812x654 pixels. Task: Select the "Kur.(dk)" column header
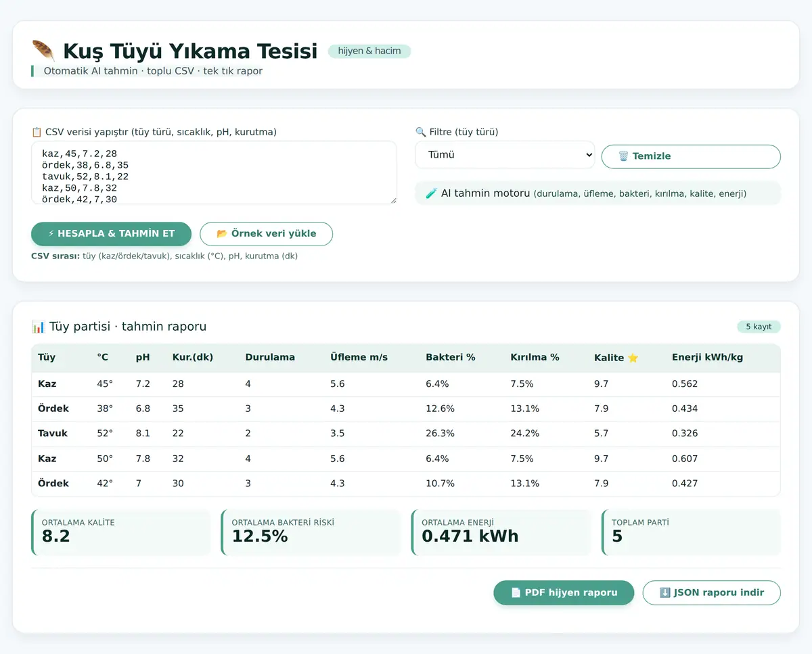[193, 357]
